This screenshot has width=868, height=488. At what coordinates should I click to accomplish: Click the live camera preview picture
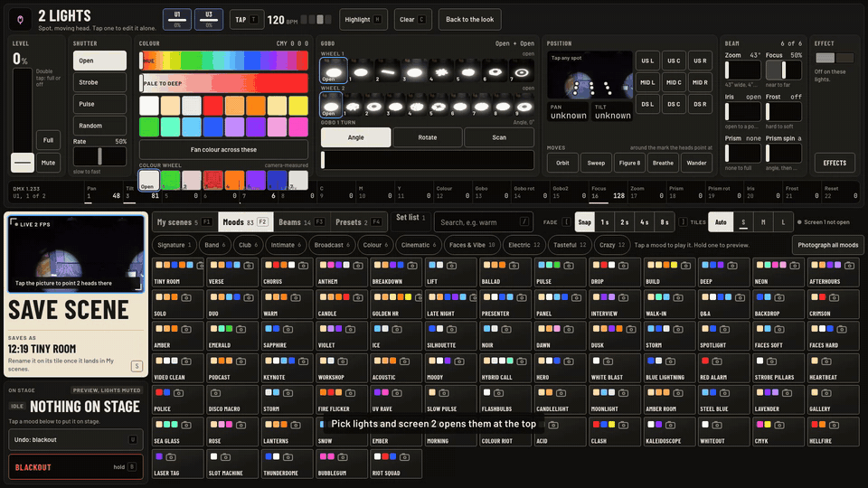tap(76, 253)
